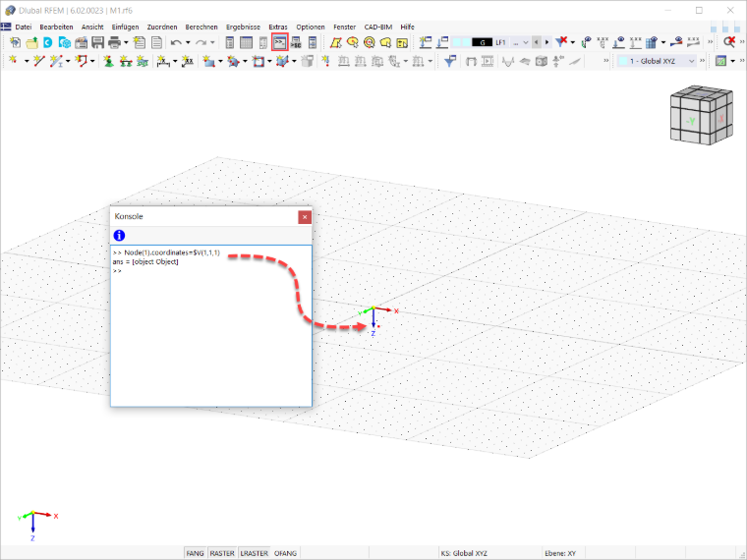Open the console window toolbar icon
The image size is (747, 560).
(280, 42)
